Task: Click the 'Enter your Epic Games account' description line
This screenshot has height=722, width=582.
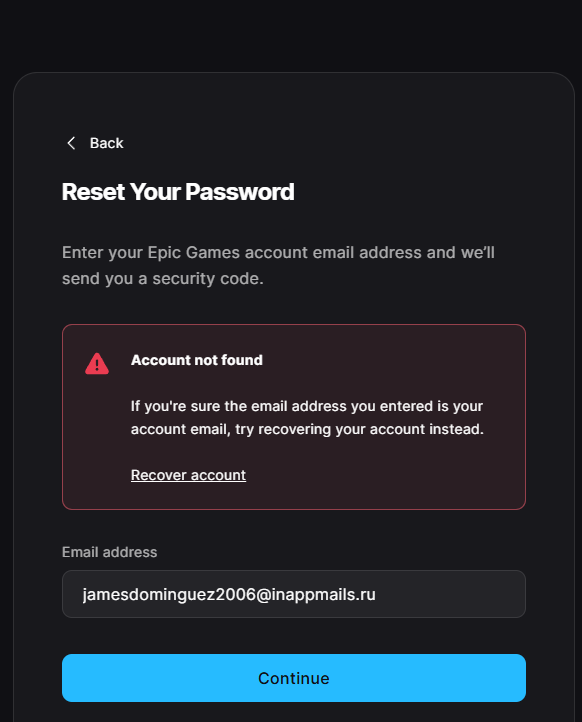Action: coord(278,252)
